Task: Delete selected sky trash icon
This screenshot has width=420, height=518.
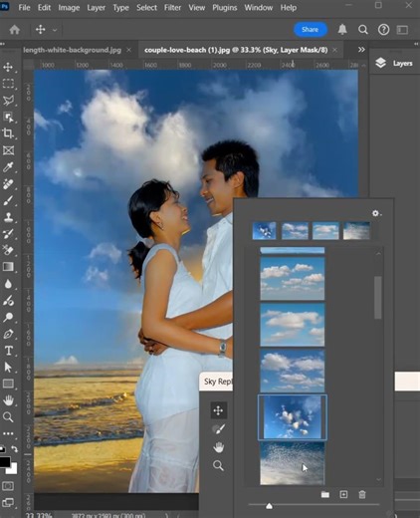Action: coord(362,495)
